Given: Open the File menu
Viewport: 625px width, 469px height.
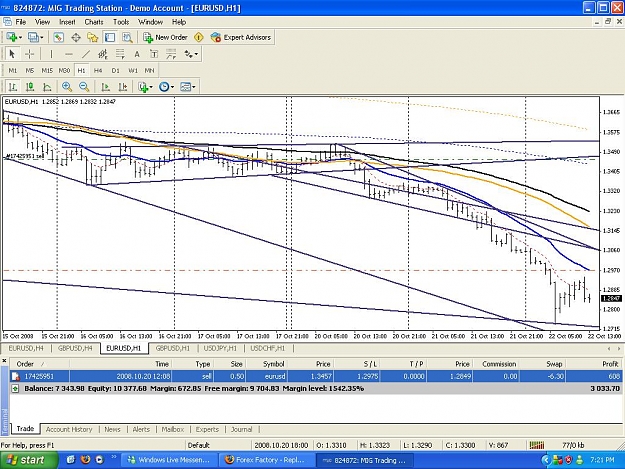Looking at the screenshot, I should tap(21, 22).
